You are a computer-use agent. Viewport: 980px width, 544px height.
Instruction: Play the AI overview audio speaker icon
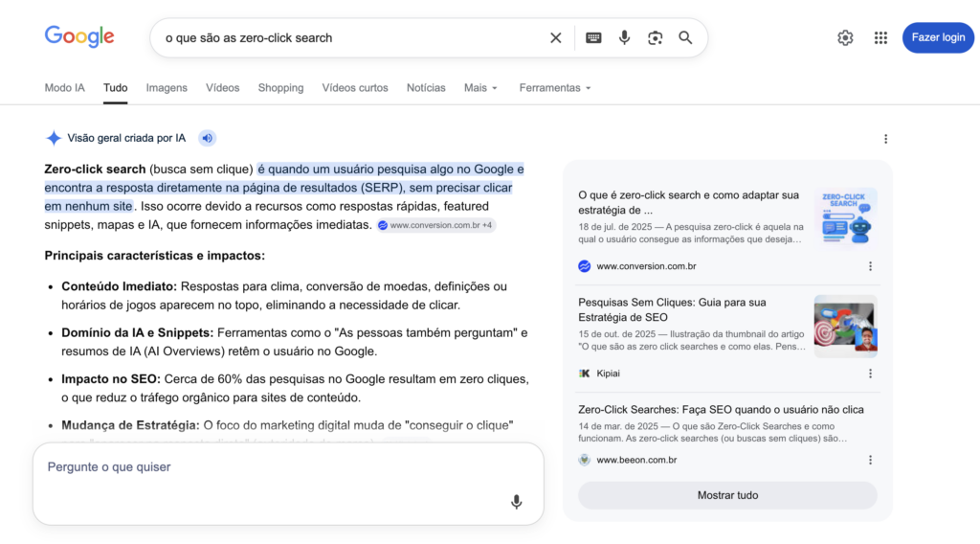207,138
